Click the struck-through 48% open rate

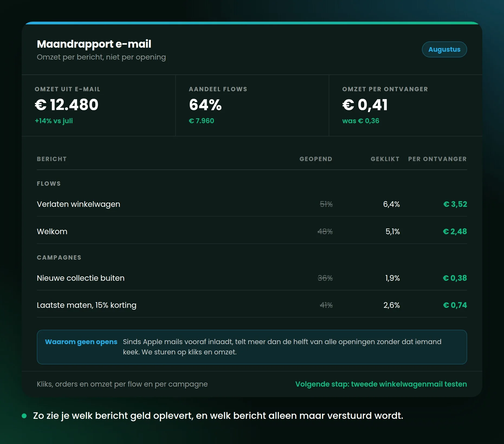click(325, 231)
